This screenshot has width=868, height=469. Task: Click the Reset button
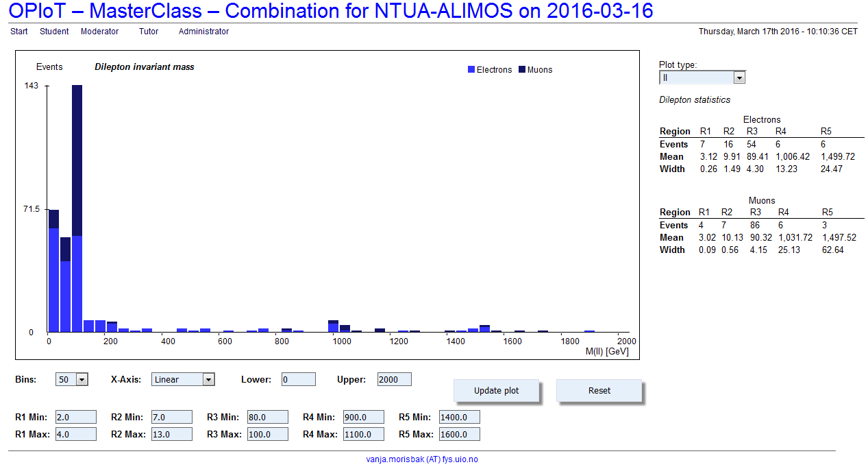click(x=599, y=391)
